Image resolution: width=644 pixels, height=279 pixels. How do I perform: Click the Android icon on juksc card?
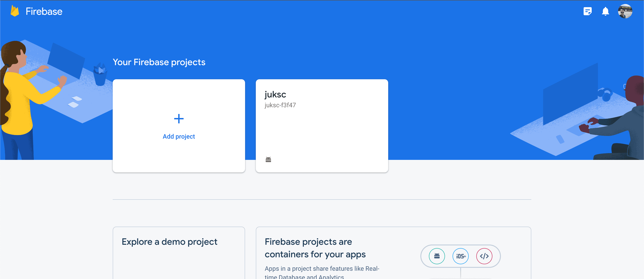coord(268,159)
